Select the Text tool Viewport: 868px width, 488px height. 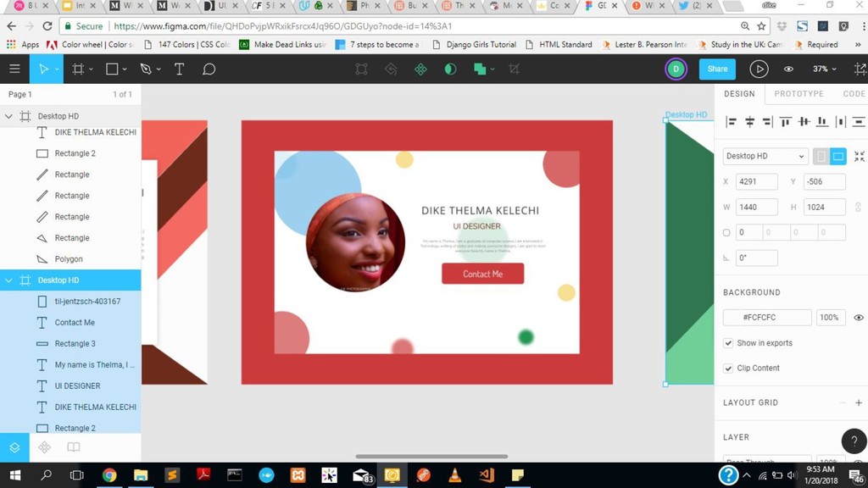(180, 69)
